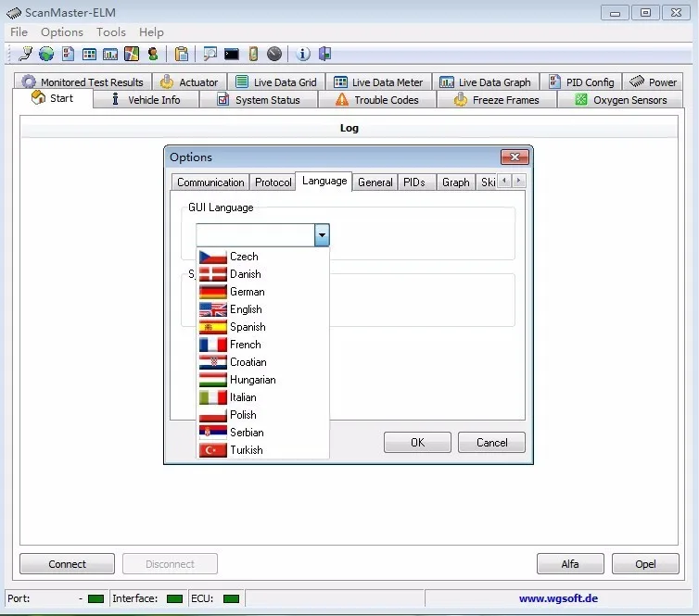Choose French from the language list
699x616 pixels.
[x=263, y=345]
